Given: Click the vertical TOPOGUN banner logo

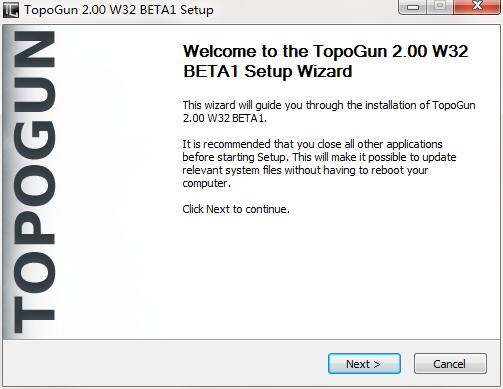Looking at the screenshot, I should tap(34, 182).
